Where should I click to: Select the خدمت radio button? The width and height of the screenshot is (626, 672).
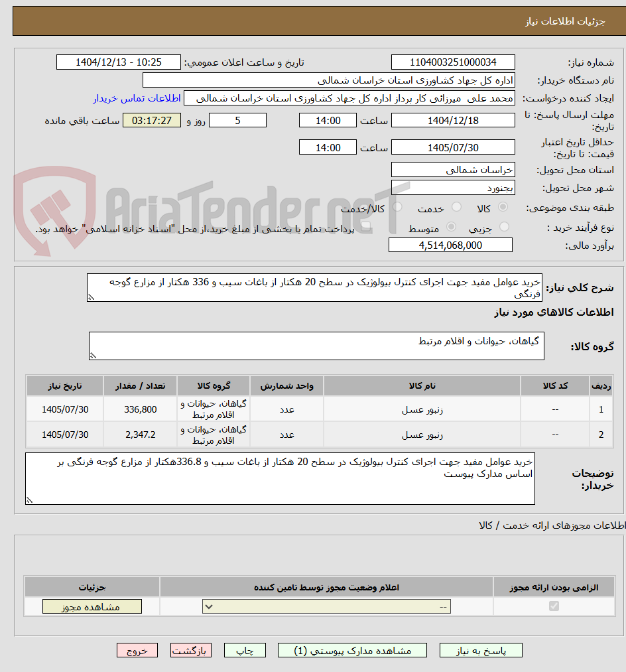[x=456, y=208]
